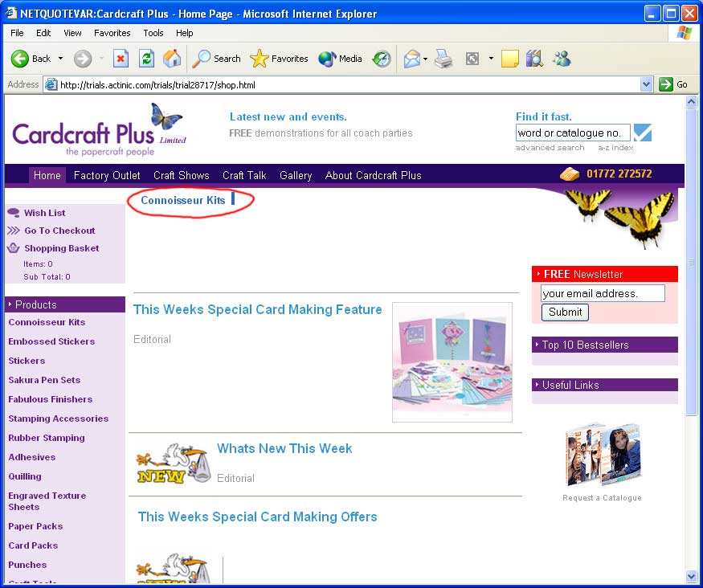Submit the newsletter email form
The height and width of the screenshot is (588, 703).
click(x=565, y=312)
